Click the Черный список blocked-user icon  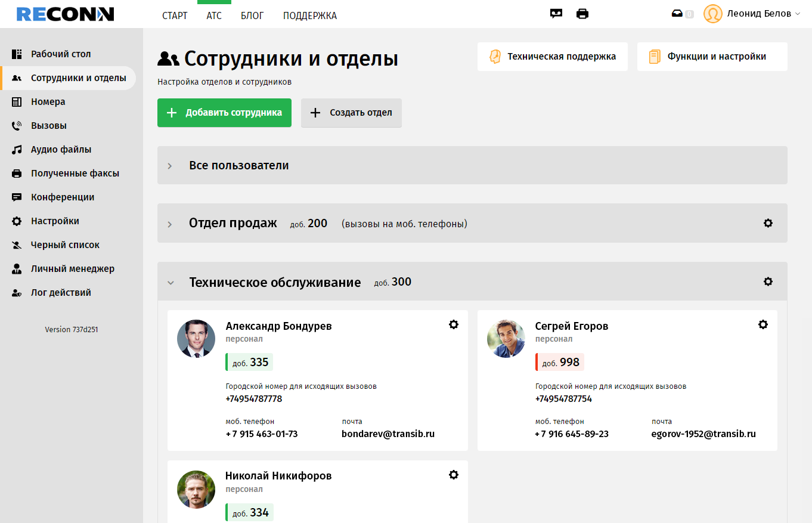click(x=17, y=245)
